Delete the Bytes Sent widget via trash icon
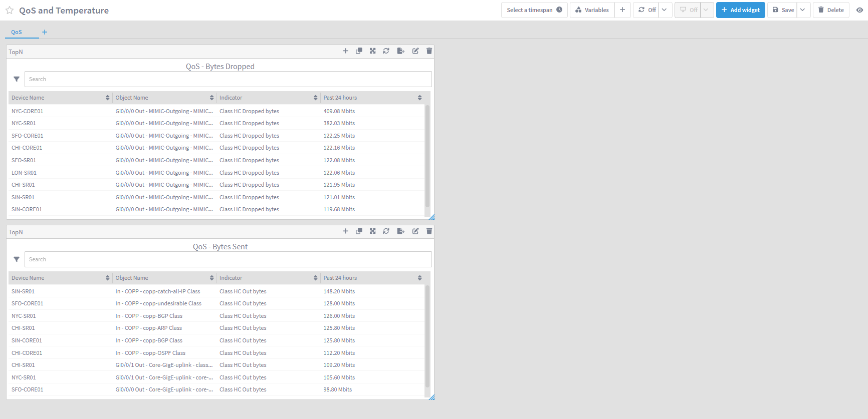 click(x=429, y=231)
